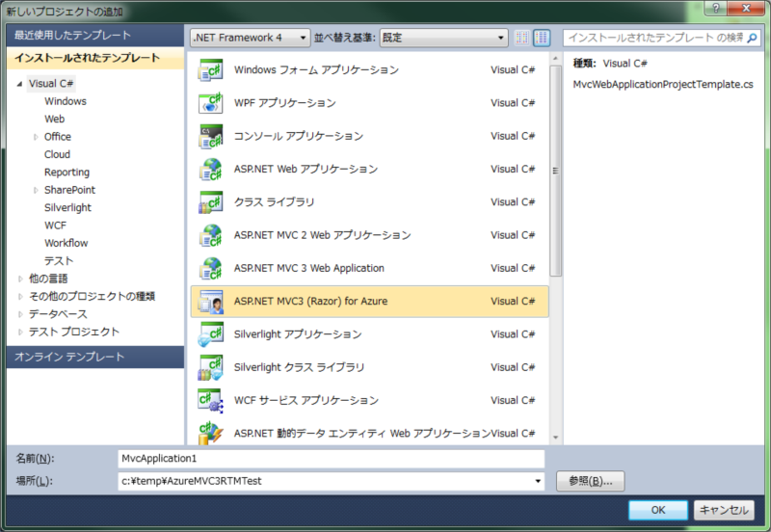Screen dimensions: 771x532
Task: Click the scrollbar down arrow
Action: click(556, 438)
